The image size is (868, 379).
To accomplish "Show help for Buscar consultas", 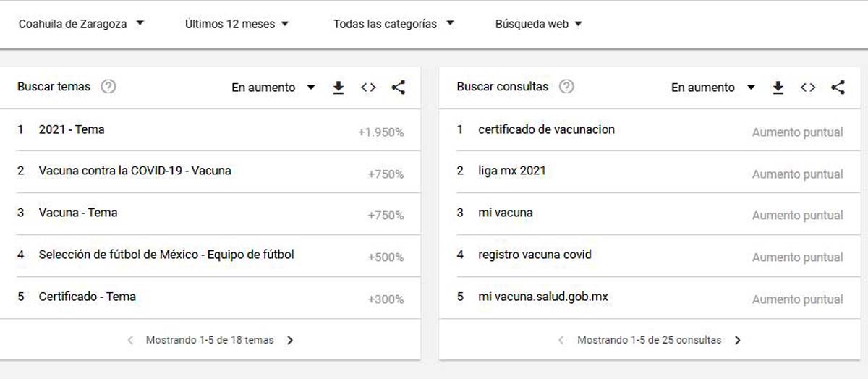I will coord(566,87).
